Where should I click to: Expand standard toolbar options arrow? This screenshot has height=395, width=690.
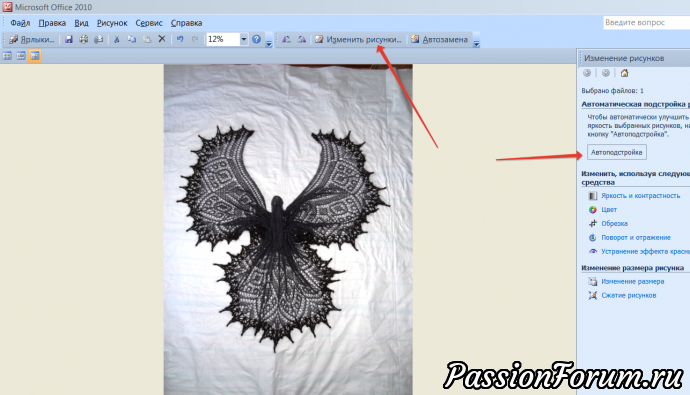point(269,43)
